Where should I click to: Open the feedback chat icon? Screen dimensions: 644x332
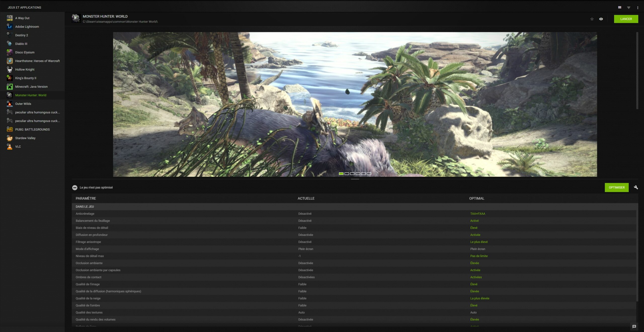click(x=634, y=326)
